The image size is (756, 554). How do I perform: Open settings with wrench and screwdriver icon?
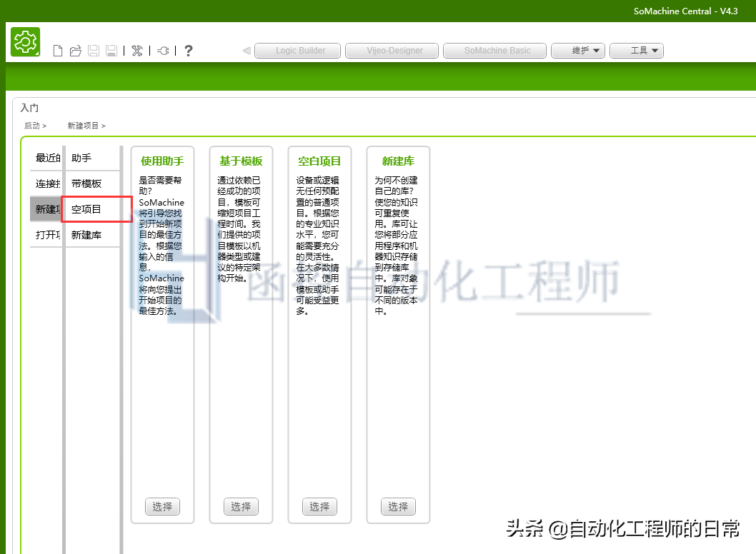(x=137, y=51)
